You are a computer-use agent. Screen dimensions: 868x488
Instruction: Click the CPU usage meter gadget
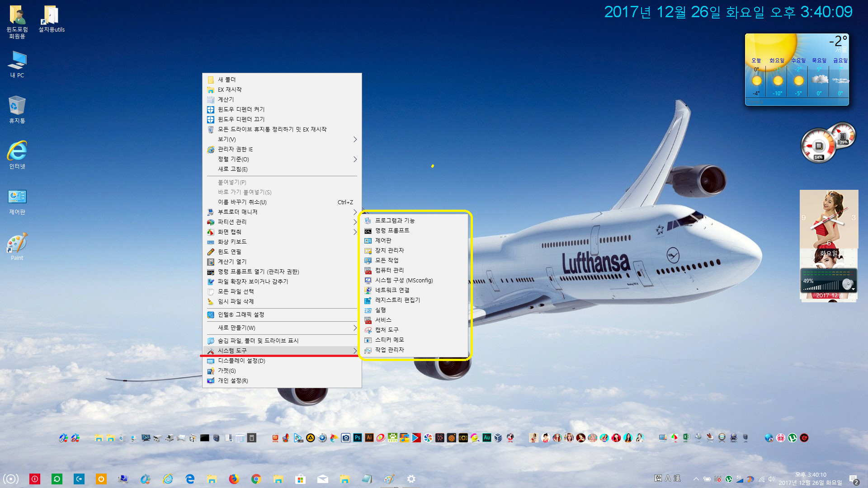point(819,146)
